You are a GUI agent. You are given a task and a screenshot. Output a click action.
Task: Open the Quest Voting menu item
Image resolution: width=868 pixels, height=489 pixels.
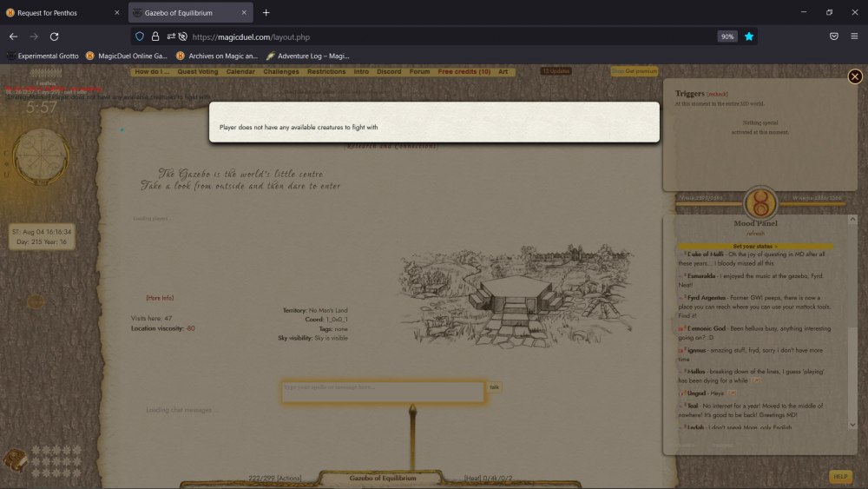(199, 72)
